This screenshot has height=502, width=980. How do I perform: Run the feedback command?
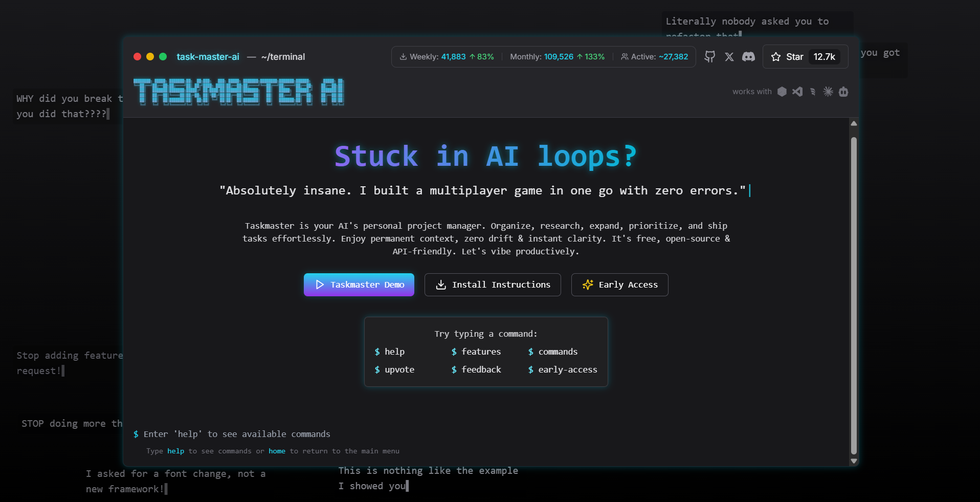476,369
